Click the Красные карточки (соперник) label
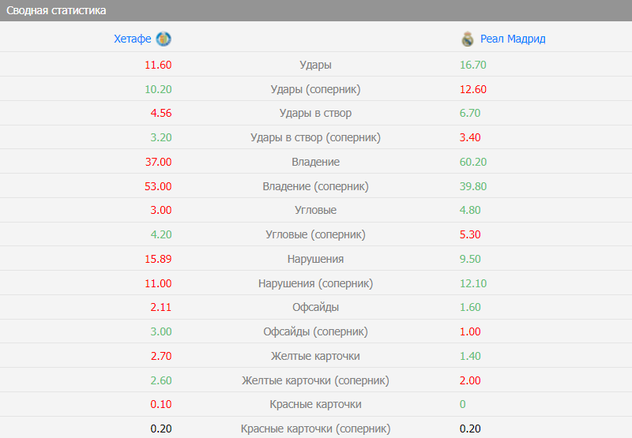 point(316,429)
